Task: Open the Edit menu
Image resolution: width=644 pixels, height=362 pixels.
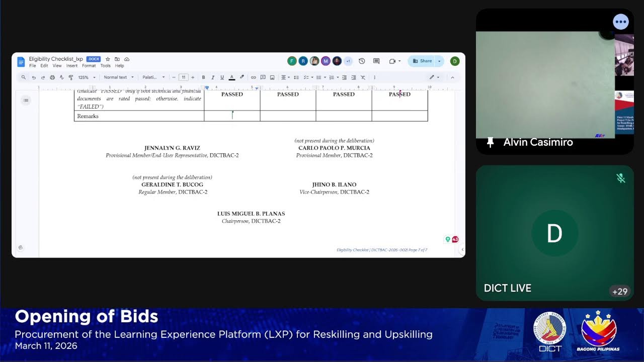Action: (44, 66)
